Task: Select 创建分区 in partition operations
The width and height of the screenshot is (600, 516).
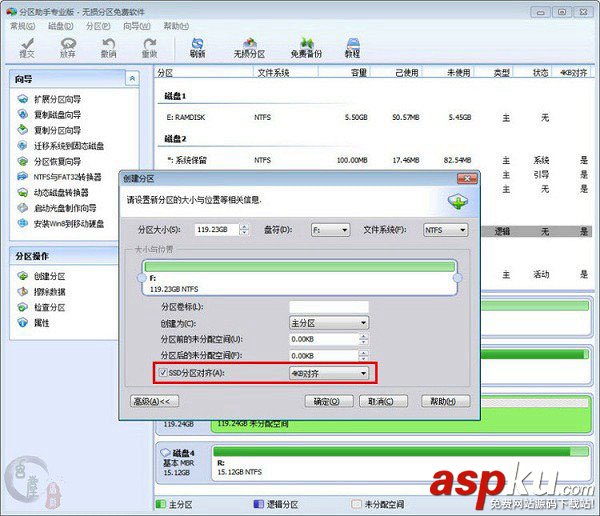Action: [x=41, y=276]
